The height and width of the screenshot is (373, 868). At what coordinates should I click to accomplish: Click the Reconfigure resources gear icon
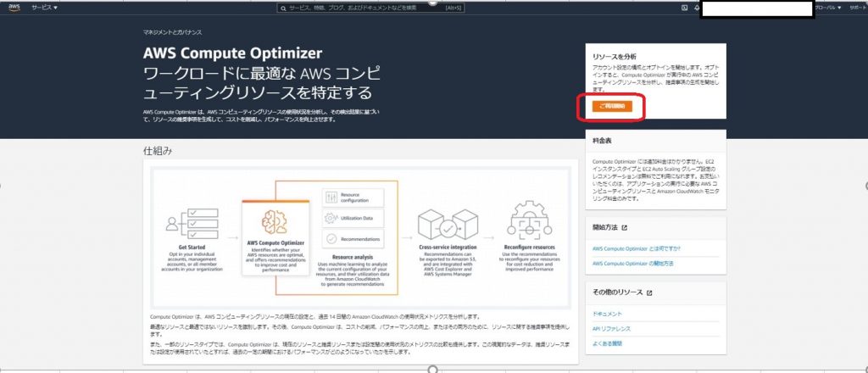click(x=529, y=220)
